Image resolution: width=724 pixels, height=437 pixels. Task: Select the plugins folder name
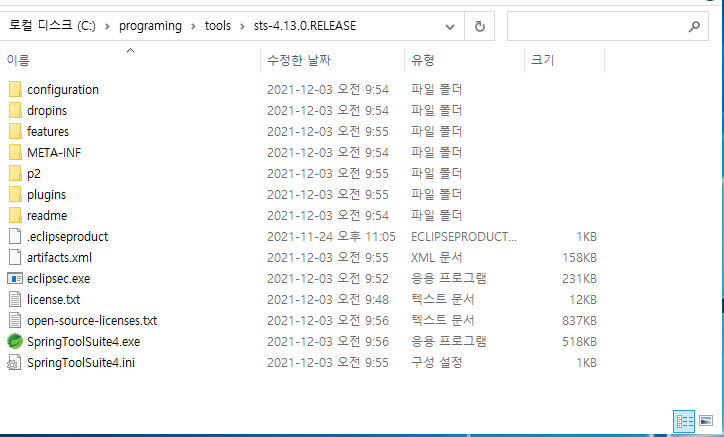click(46, 195)
